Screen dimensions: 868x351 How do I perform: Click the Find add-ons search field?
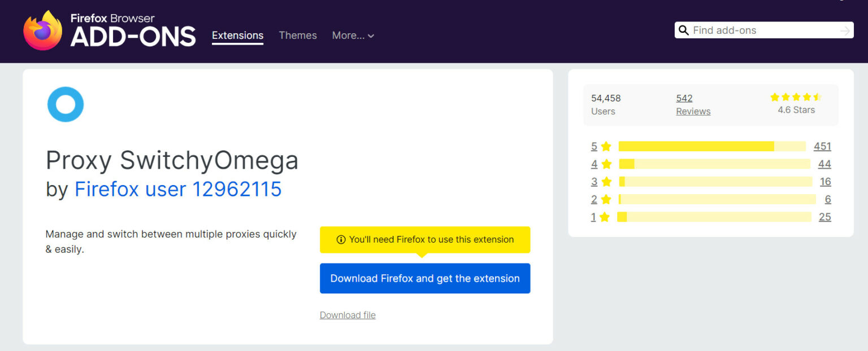click(x=757, y=30)
